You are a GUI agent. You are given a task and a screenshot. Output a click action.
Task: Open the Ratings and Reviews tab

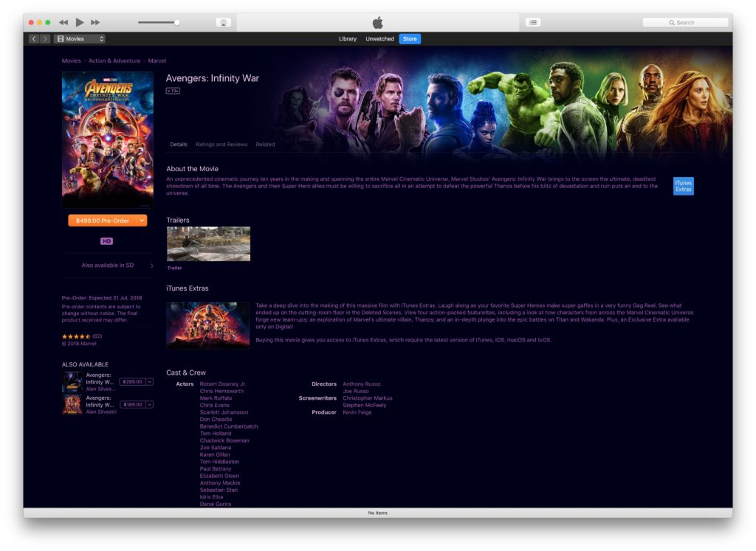tap(221, 145)
